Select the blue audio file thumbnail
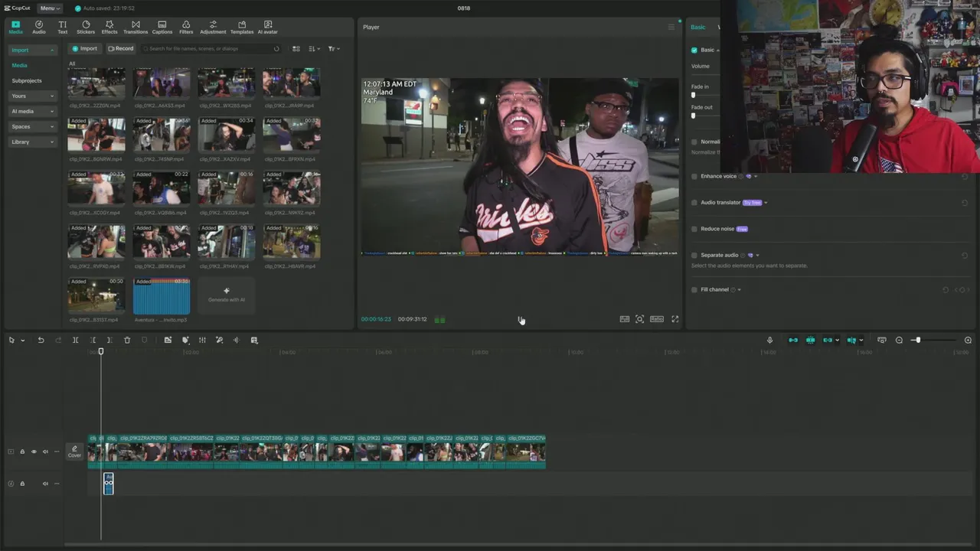The width and height of the screenshot is (980, 551). pos(162,296)
